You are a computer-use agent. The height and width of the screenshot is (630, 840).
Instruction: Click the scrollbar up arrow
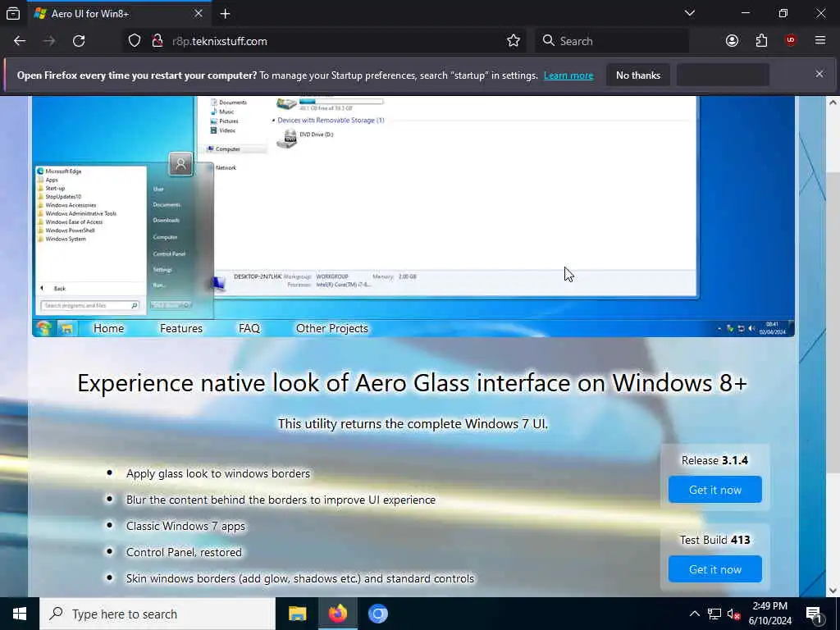[833, 103]
